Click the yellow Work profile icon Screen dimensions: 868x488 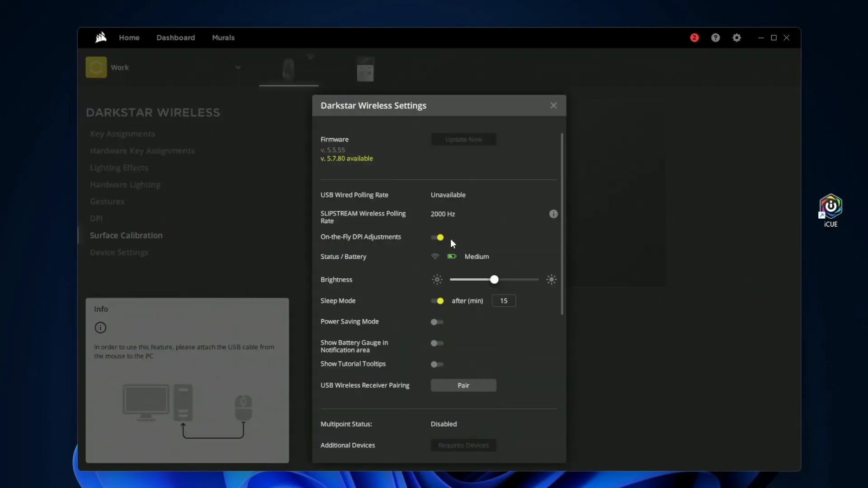click(96, 67)
